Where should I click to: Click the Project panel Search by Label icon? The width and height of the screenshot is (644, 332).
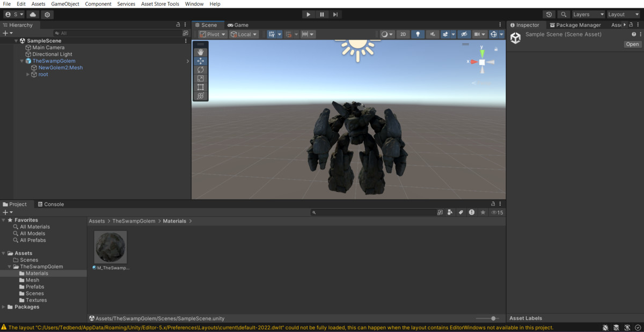coord(460,212)
